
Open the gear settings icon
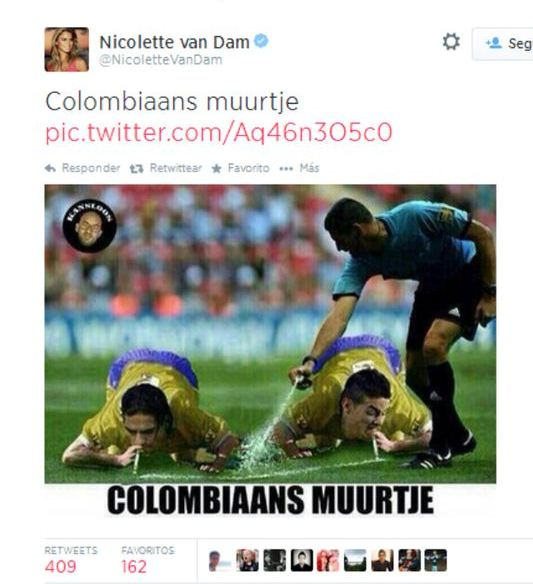point(451,41)
